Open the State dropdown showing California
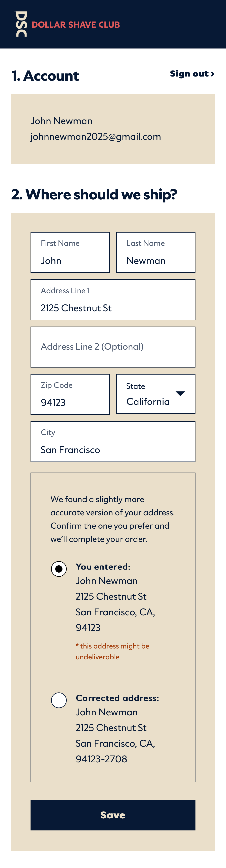 (x=156, y=394)
